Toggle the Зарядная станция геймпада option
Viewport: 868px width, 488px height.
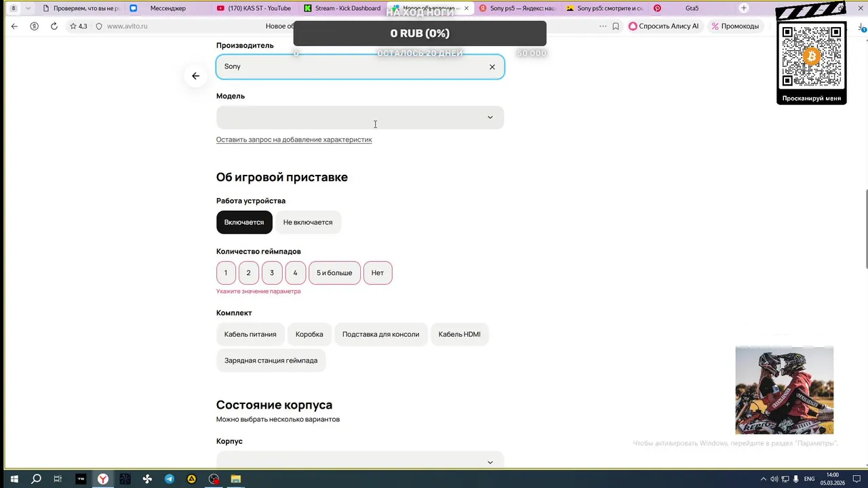pos(271,361)
